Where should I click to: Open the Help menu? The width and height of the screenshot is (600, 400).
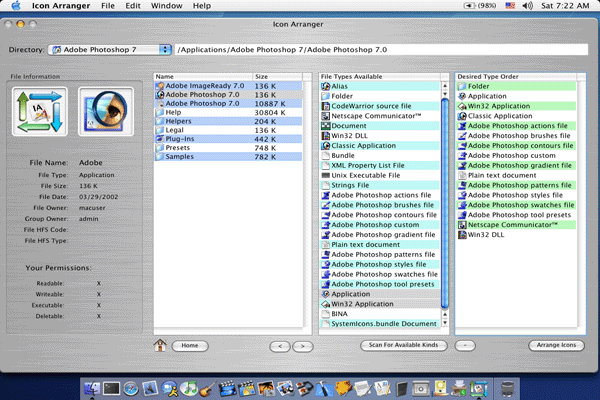pos(202,6)
